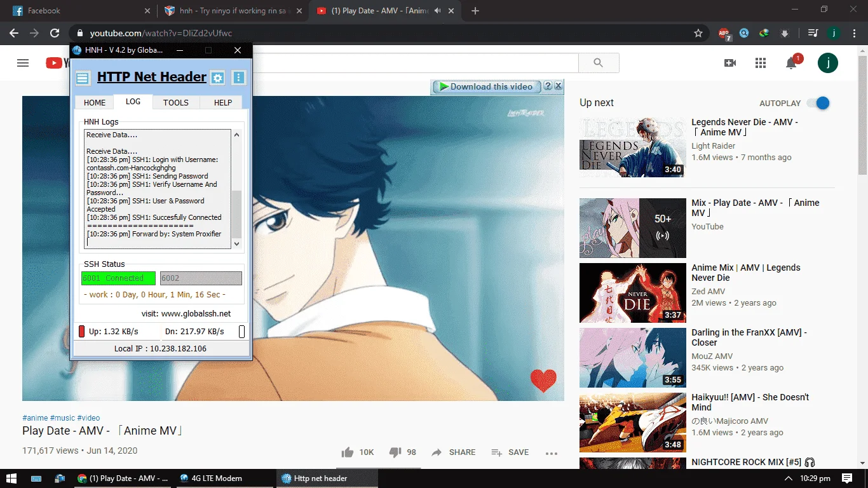Switch to HOME tab in HNH

click(95, 102)
